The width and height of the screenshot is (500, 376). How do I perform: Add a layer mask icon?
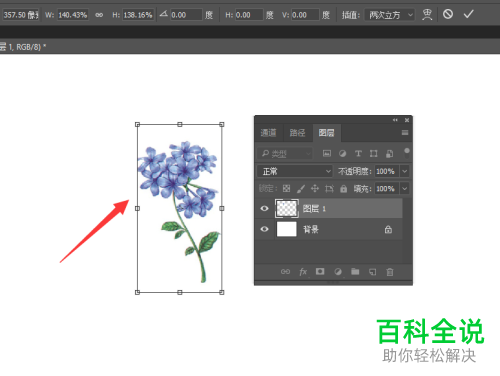click(320, 271)
